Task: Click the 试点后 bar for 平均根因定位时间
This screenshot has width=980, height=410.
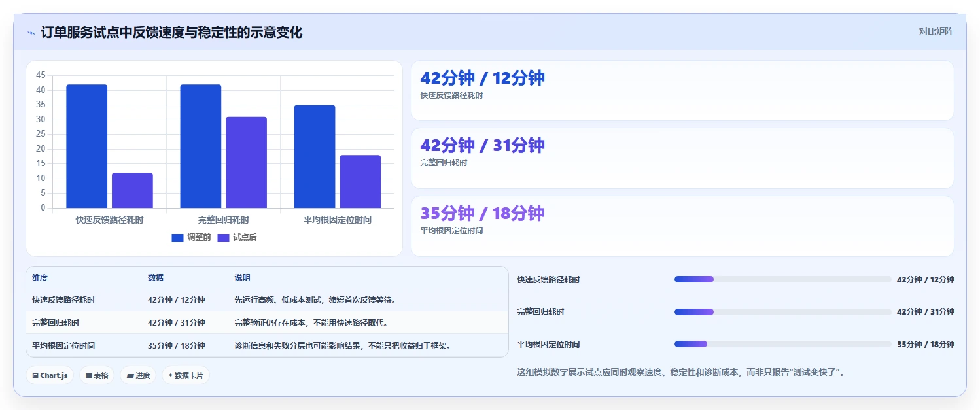Action: (x=360, y=182)
